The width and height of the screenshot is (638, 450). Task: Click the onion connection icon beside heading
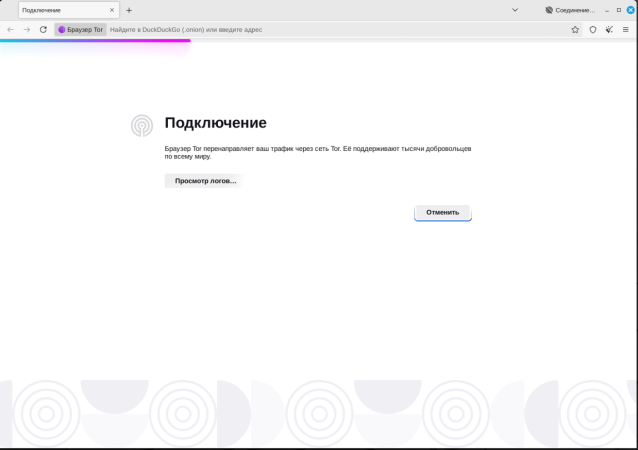(x=142, y=125)
